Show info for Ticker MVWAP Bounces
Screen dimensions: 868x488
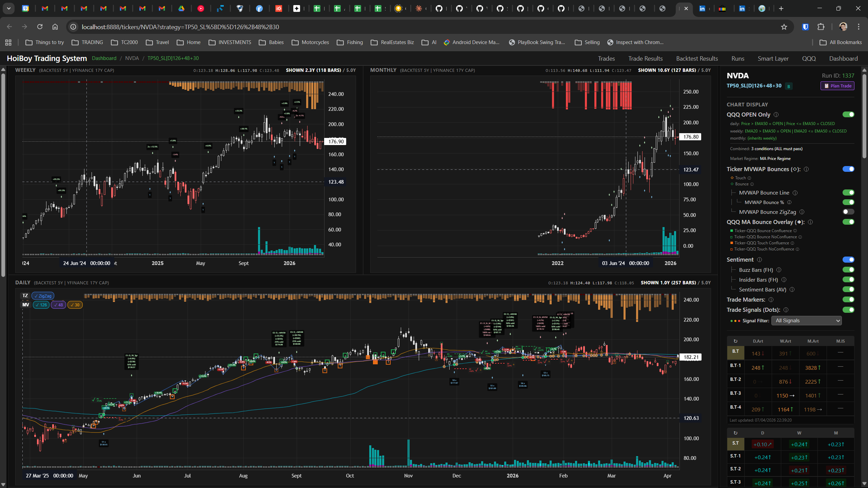pos(806,169)
